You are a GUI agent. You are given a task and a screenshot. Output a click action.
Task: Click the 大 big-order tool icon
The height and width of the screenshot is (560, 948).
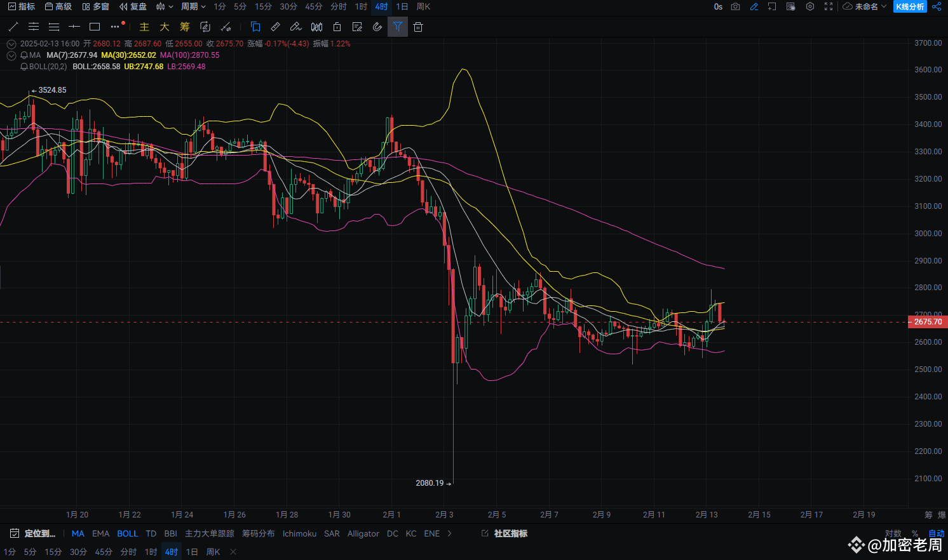165,27
